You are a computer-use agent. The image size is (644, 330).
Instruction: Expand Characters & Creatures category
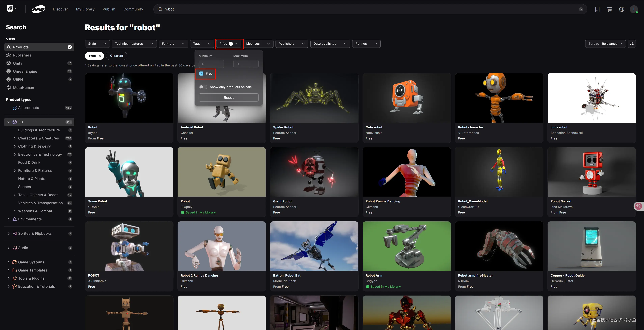15,138
